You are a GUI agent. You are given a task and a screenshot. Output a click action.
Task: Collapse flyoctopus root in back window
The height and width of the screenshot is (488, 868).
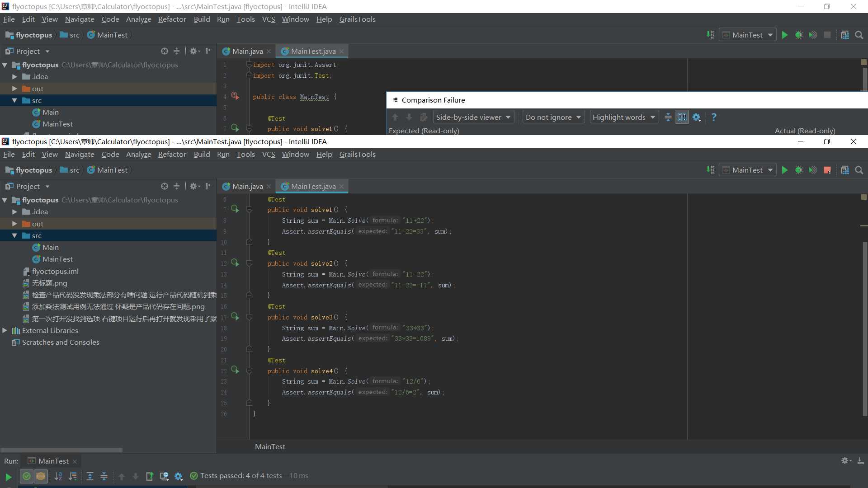click(x=5, y=65)
